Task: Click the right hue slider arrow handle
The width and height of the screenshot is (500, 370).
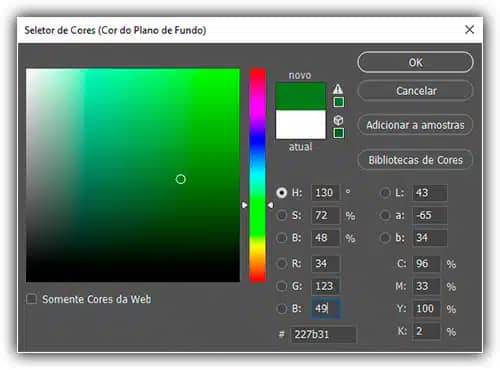Action: (270, 205)
